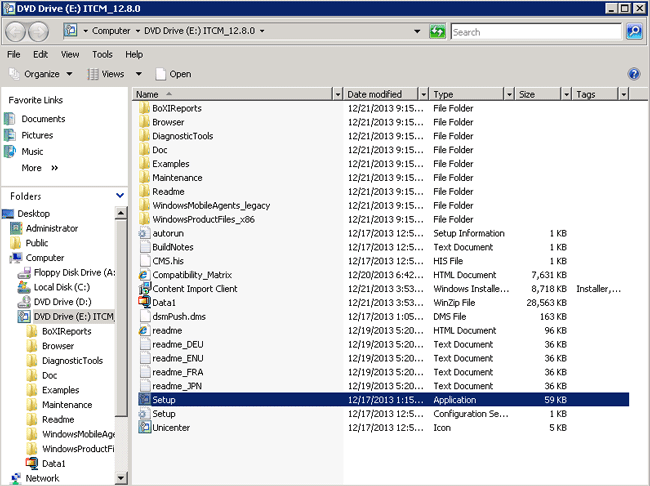Viewport: 650px width, 486px height.
Task: Open the Organize dropdown menu
Action: click(x=41, y=74)
